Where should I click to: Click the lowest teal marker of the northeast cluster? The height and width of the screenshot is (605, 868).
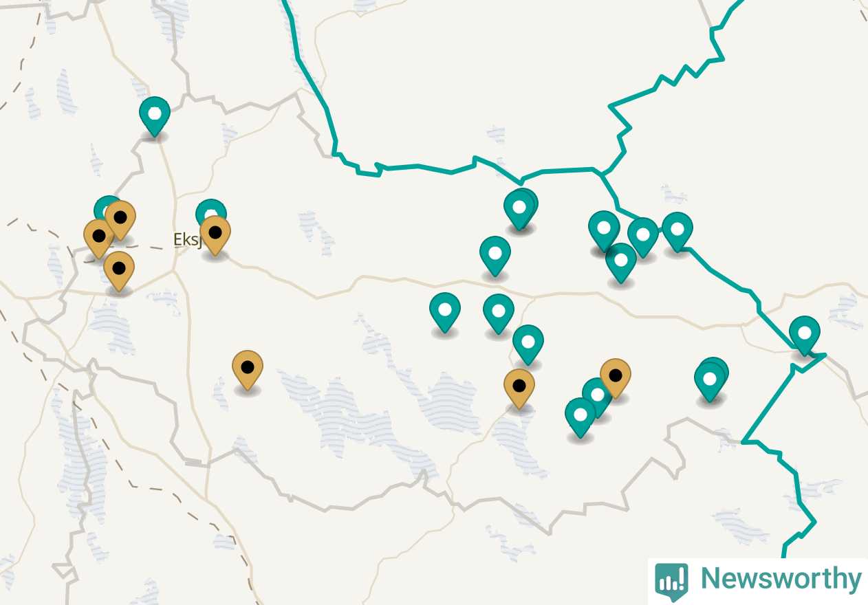[621, 263]
